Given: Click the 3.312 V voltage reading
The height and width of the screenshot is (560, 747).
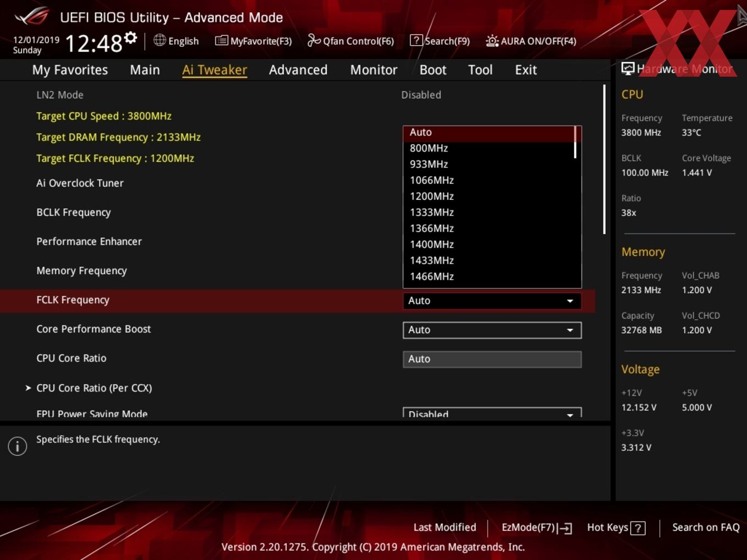Looking at the screenshot, I should pos(636,448).
